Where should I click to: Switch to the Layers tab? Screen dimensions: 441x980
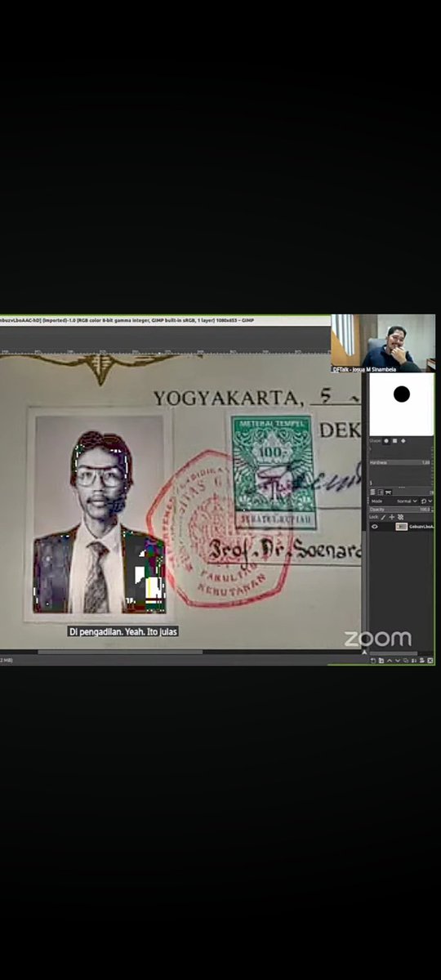[372, 492]
